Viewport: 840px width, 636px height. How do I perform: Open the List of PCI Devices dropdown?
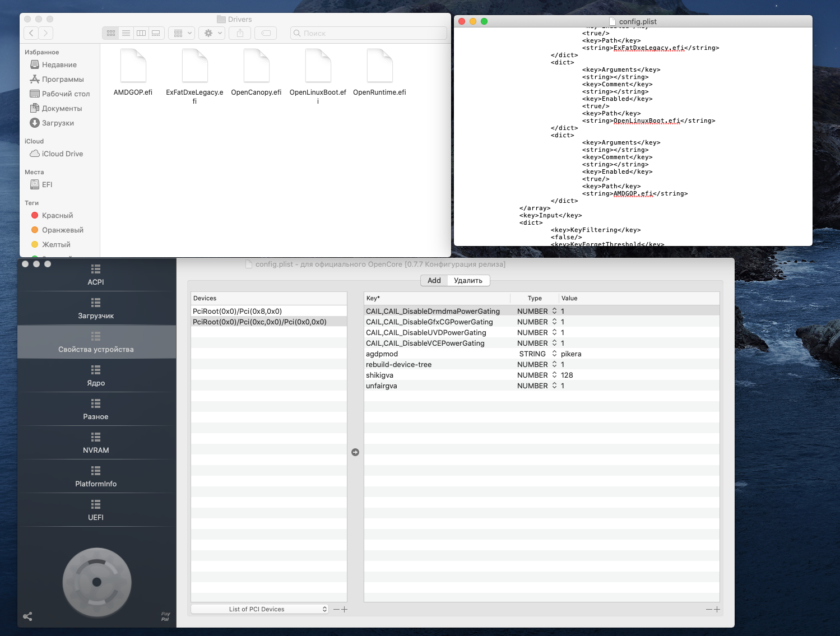(259, 609)
